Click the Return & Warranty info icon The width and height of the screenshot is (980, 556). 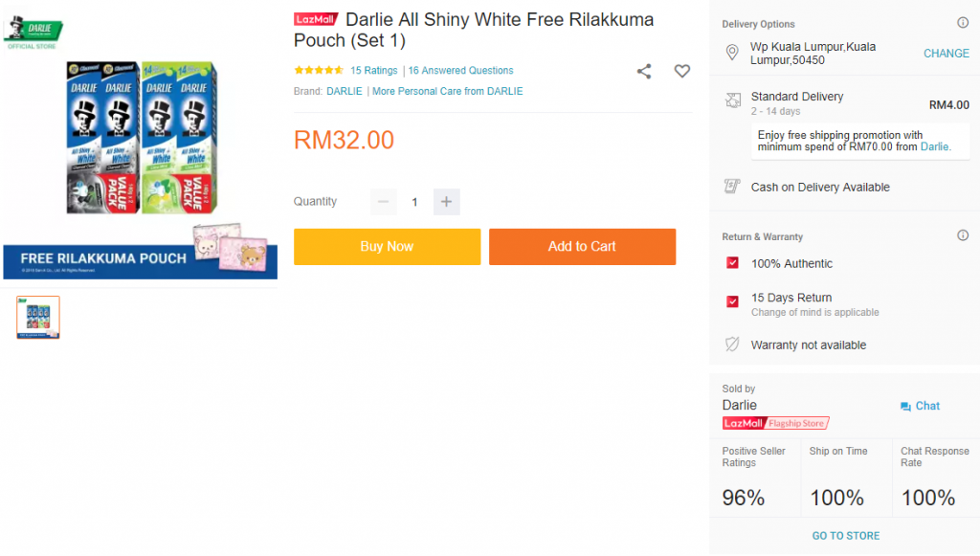coord(963,235)
